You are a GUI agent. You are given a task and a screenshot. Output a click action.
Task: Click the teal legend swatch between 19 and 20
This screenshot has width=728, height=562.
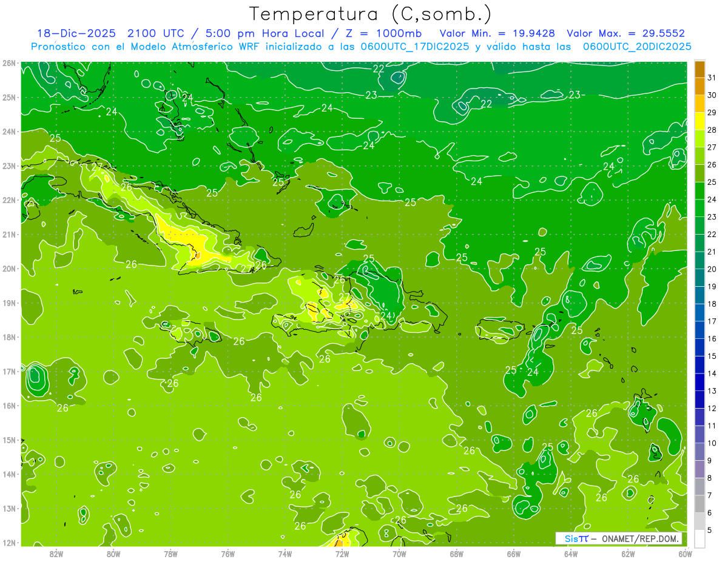coord(699,278)
